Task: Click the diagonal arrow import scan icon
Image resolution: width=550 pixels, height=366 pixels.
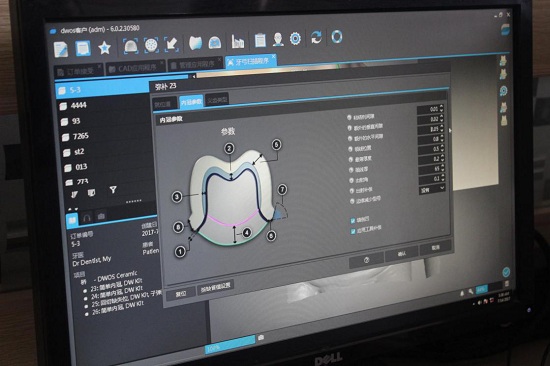Action: [x=172, y=44]
